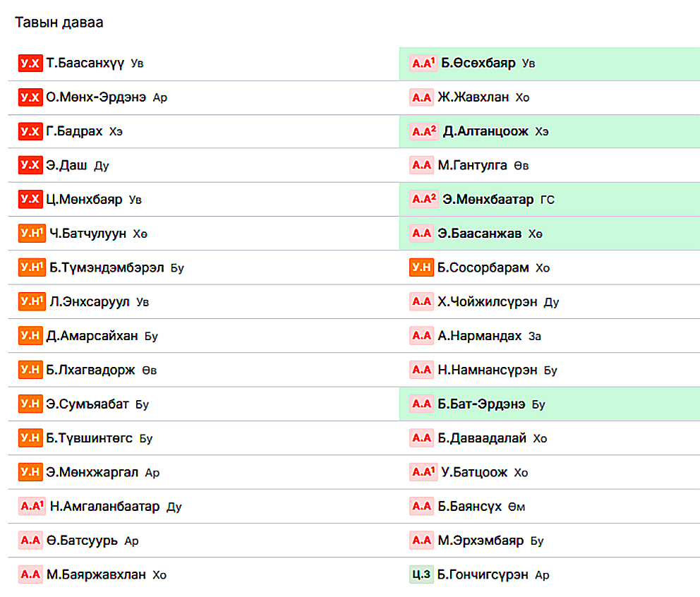700x597 pixels.
Task: Select winner Э.Мөнхбаатар row
Action: [x=550, y=199]
